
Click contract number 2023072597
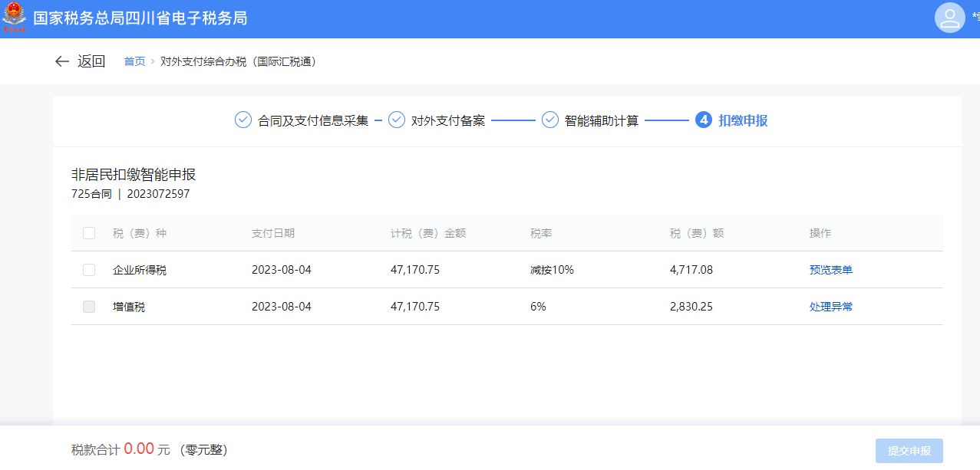[158, 194]
